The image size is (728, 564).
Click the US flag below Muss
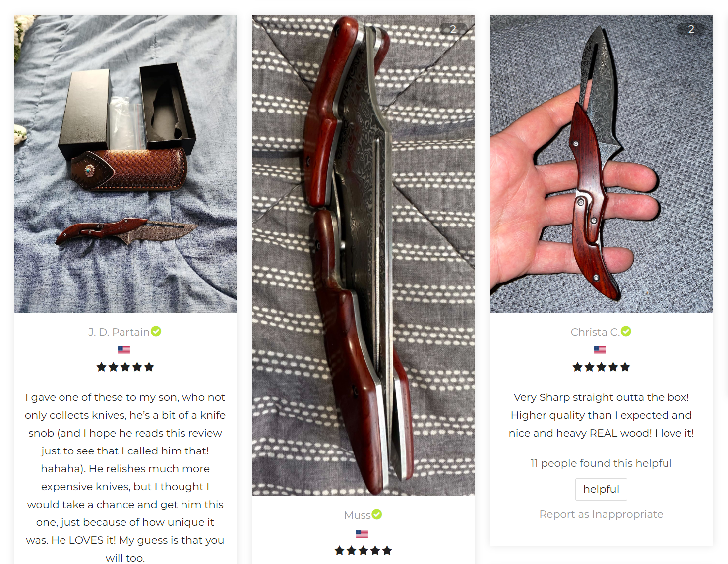click(x=362, y=534)
